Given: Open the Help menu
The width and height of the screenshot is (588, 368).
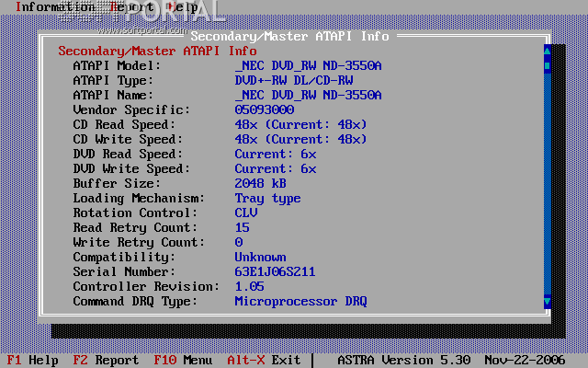Looking at the screenshot, I should tap(183, 7).
